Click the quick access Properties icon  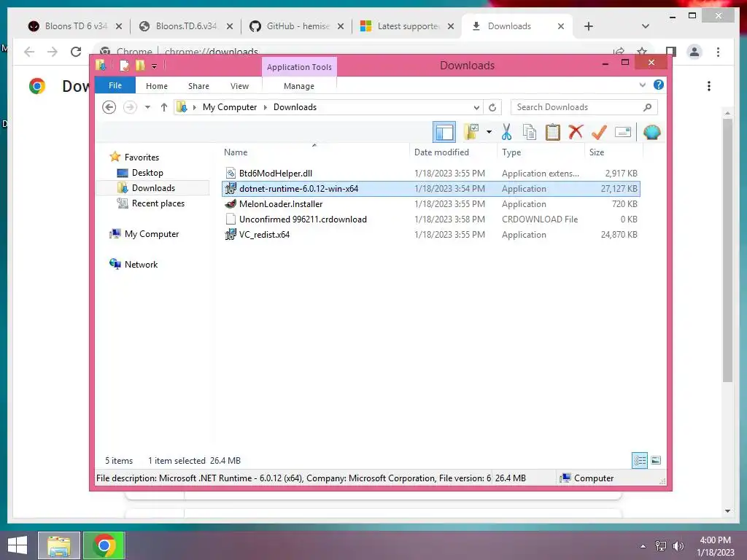pos(124,66)
